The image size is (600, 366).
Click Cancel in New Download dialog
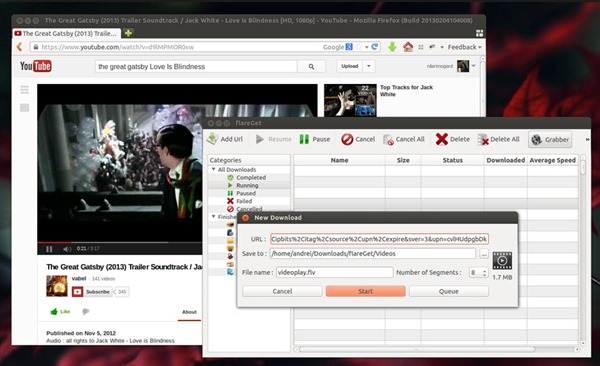(x=282, y=291)
